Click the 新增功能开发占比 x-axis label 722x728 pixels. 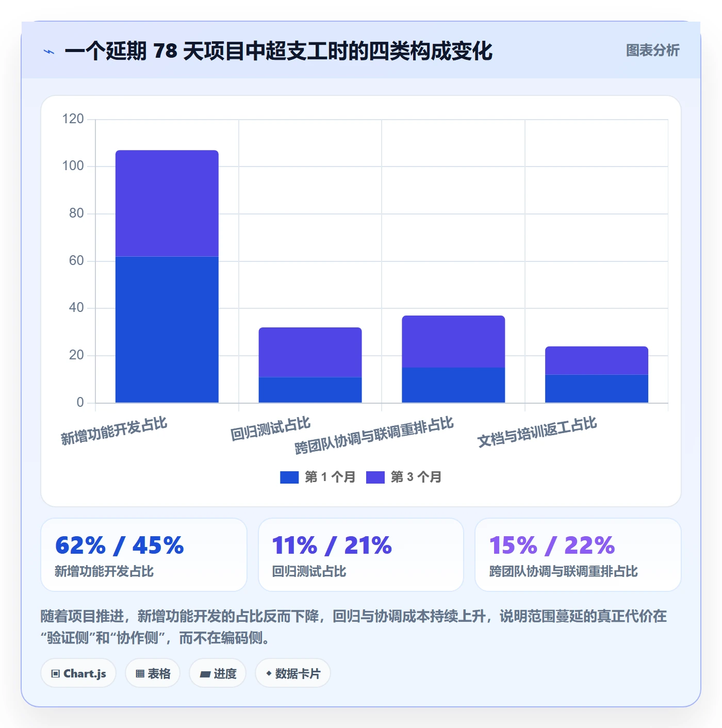[x=114, y=431]
